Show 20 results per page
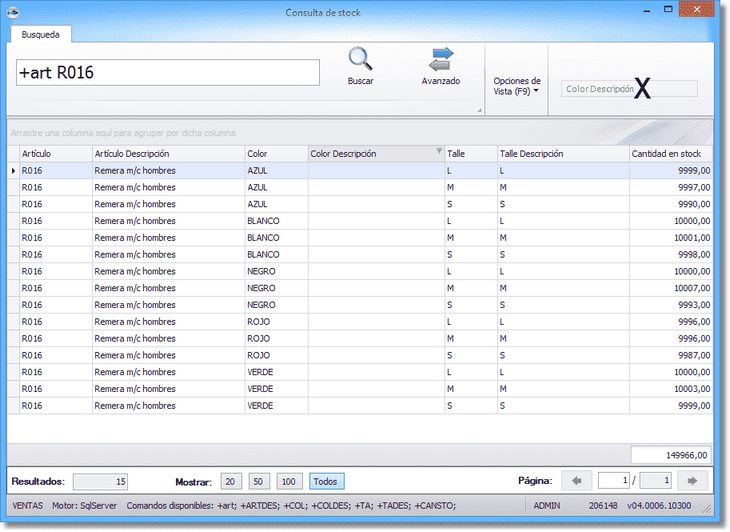 click(232, 481)
